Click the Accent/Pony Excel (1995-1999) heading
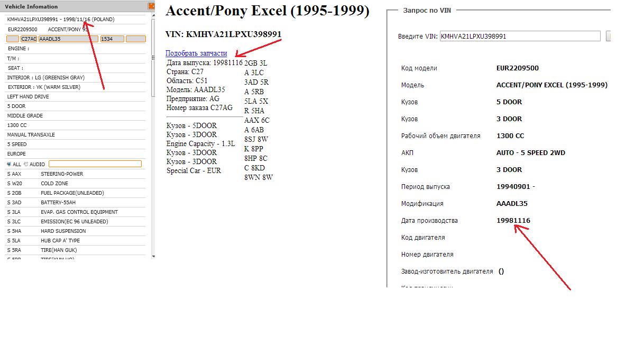 coord(268,11)
